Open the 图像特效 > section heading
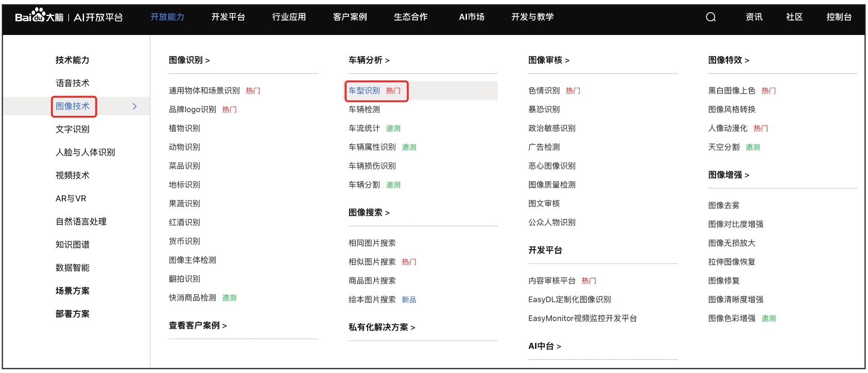This screenshot has width=868, height=373. coord(729,60)
